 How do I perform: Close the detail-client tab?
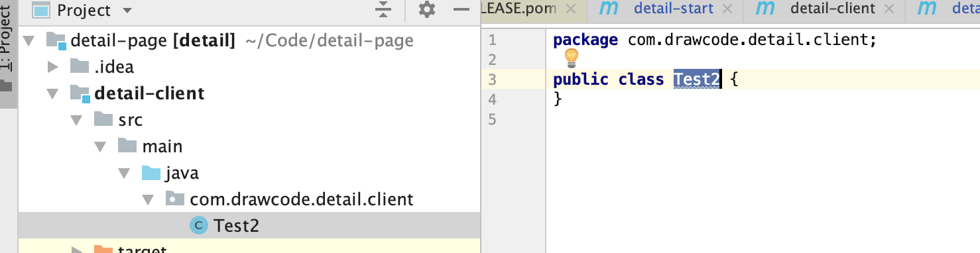[x=889, y=9]
